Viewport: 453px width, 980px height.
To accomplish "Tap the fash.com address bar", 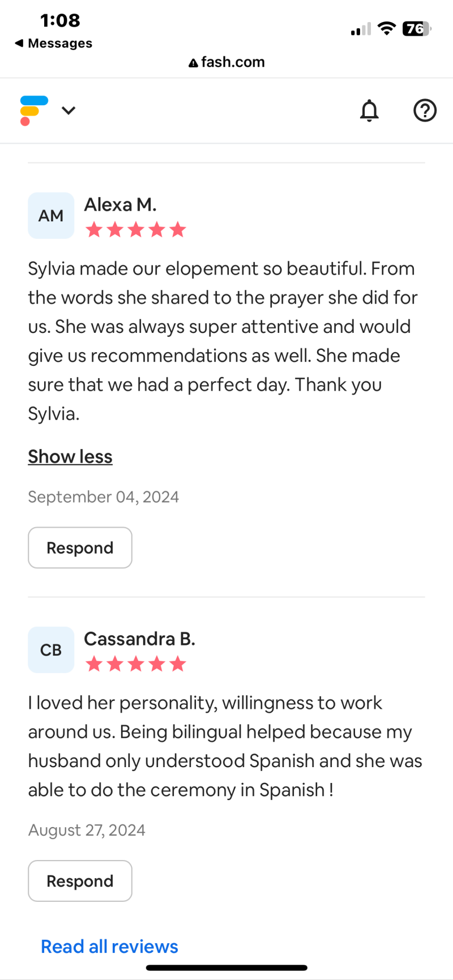I will pyautogui.click(x=226, y=62).
